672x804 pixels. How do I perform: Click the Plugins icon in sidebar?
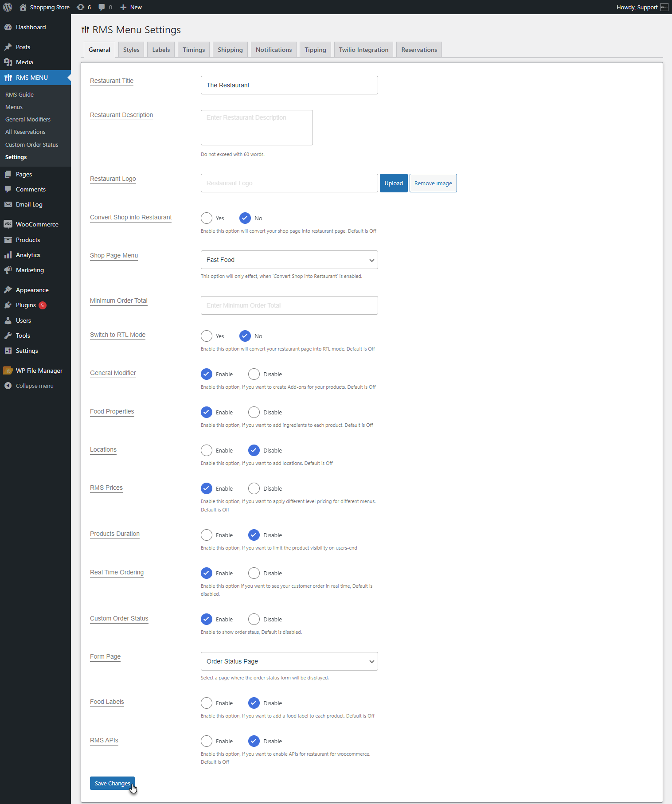click(x=8, y=305)
